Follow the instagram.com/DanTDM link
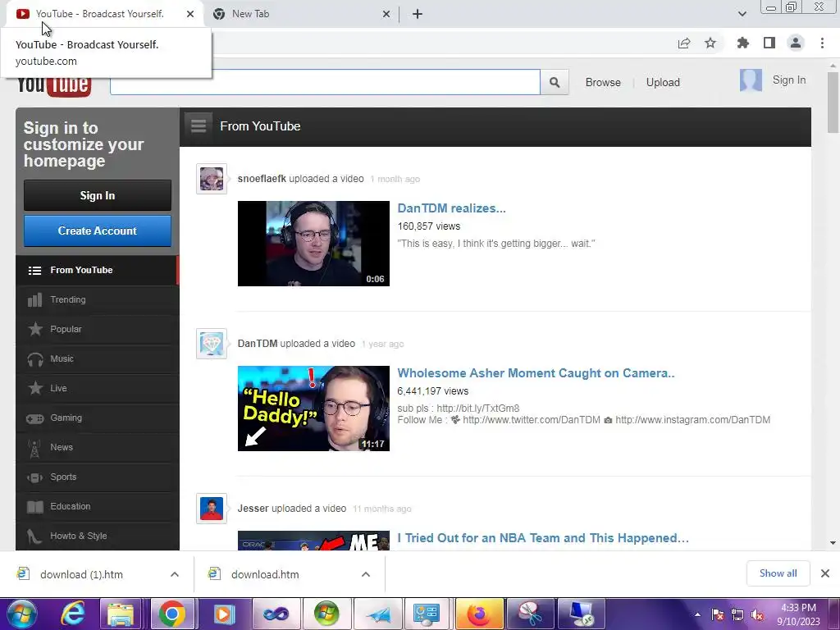Image resolution: width=840 pixels, height=630 pixels. tap(692, 420)
